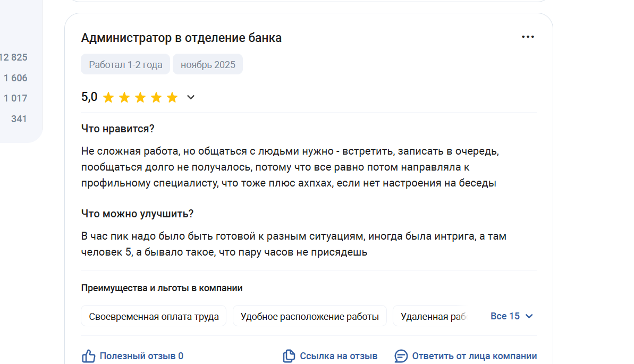
Task: Click 'Своевременная оплата труда' benefit chip
Action: point(154,317)
